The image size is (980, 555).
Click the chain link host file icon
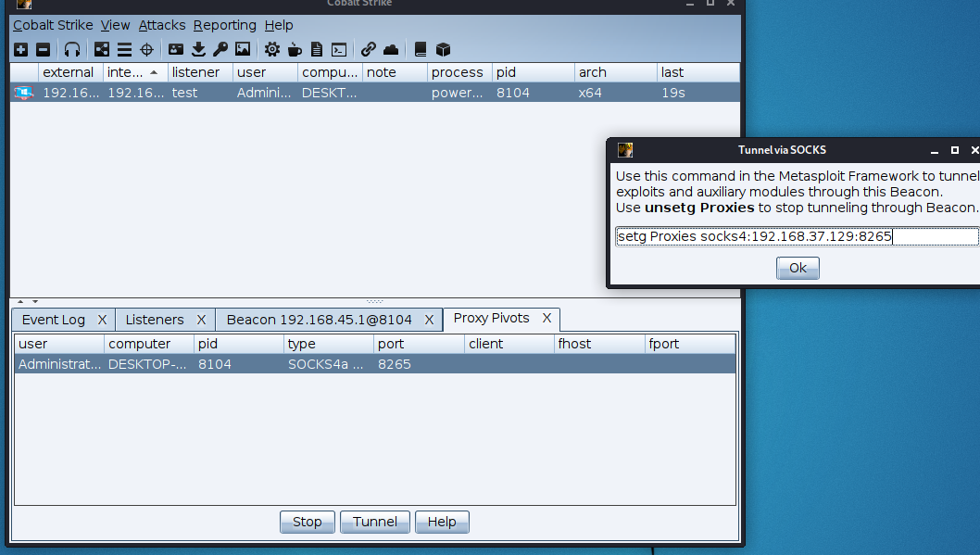tap(368, 49)
